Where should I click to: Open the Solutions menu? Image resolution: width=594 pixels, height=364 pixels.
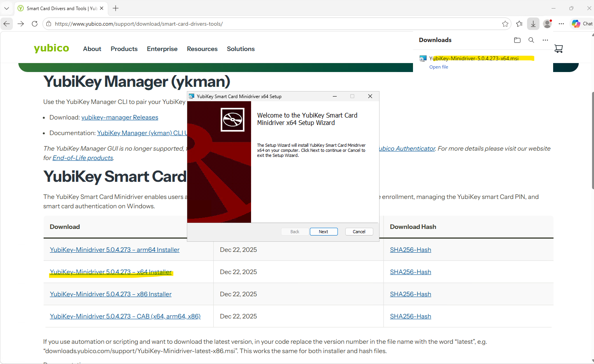click(241, 49)
